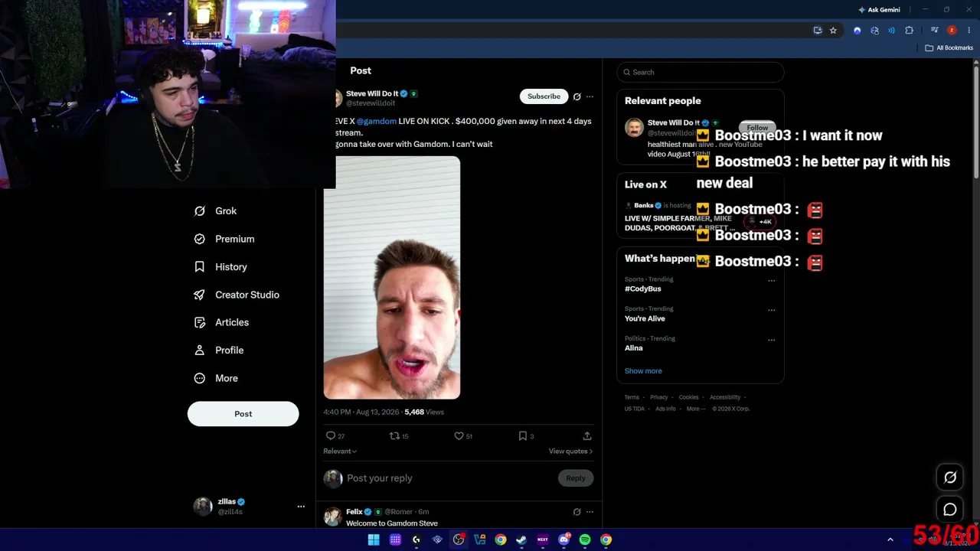Open account switcher dots next to zillas
The width and height of the screenshot is (980, 551).
301,507
